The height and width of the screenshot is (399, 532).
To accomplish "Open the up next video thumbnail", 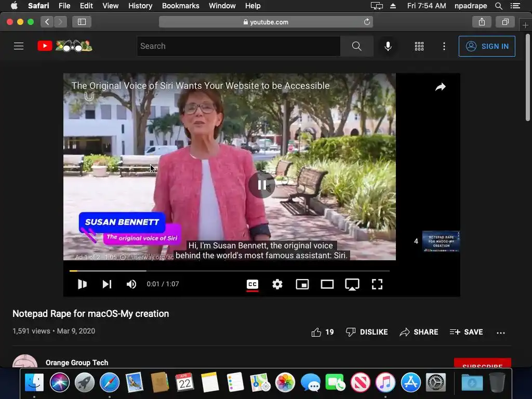I will [x=441, y=241].
